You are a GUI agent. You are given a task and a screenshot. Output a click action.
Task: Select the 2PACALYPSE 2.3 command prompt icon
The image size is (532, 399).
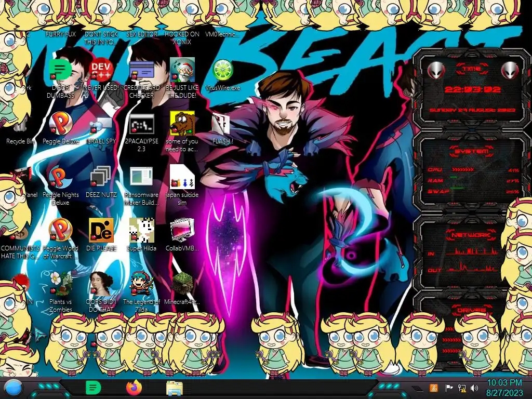[141, 124]
